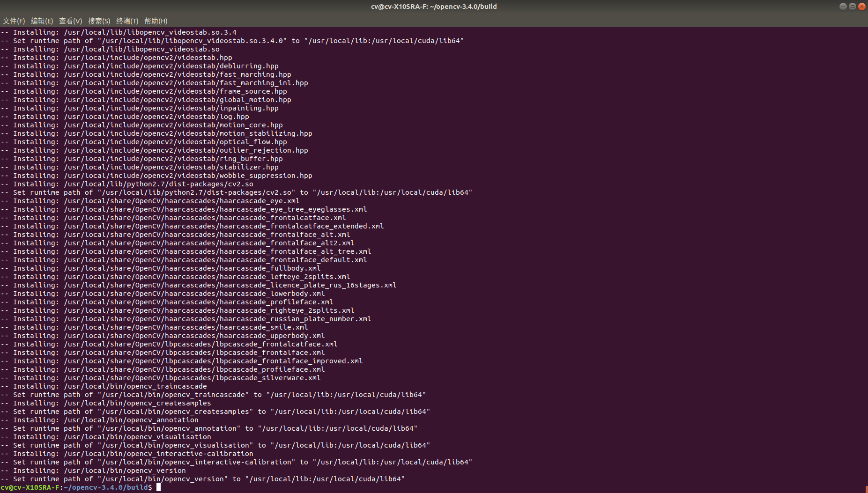Click the optical_flow.hpp install line
Image resolution: width=868 pixels, height=493 pixels.
[x=144, y=142]
